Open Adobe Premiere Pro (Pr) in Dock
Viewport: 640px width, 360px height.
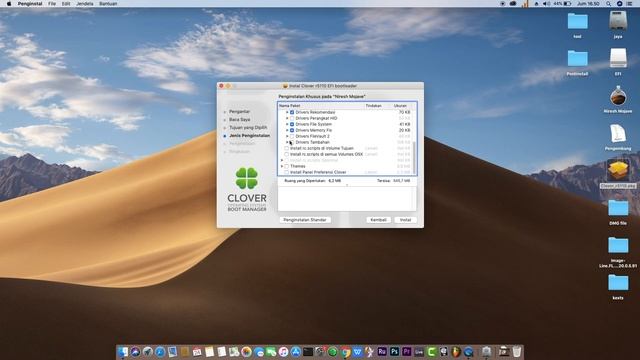click(x=407, y=351)
